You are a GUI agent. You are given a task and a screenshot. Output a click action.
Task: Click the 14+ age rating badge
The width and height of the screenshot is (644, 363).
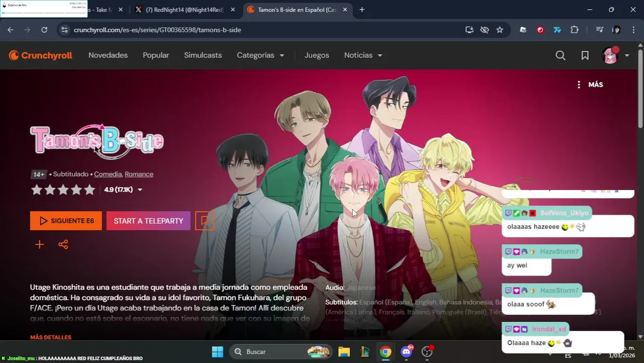39,174
